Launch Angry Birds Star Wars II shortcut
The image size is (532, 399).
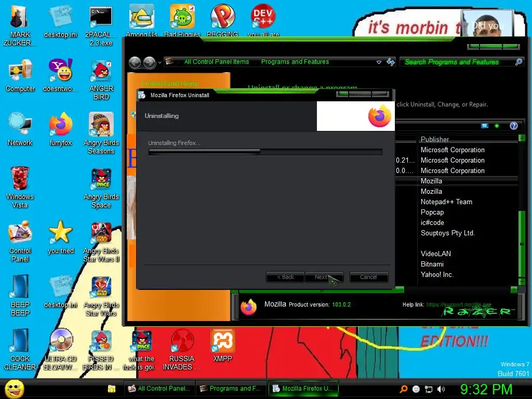[101, 242]
